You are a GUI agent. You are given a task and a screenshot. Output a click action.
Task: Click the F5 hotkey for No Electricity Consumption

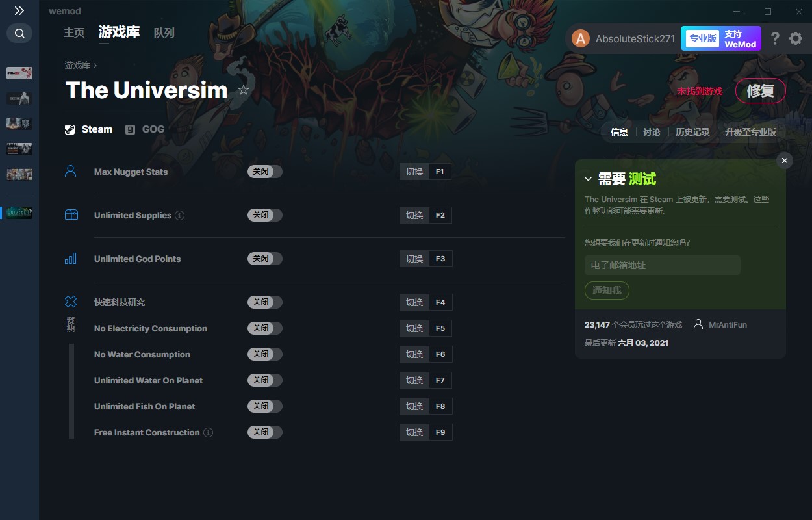point(440,328)
